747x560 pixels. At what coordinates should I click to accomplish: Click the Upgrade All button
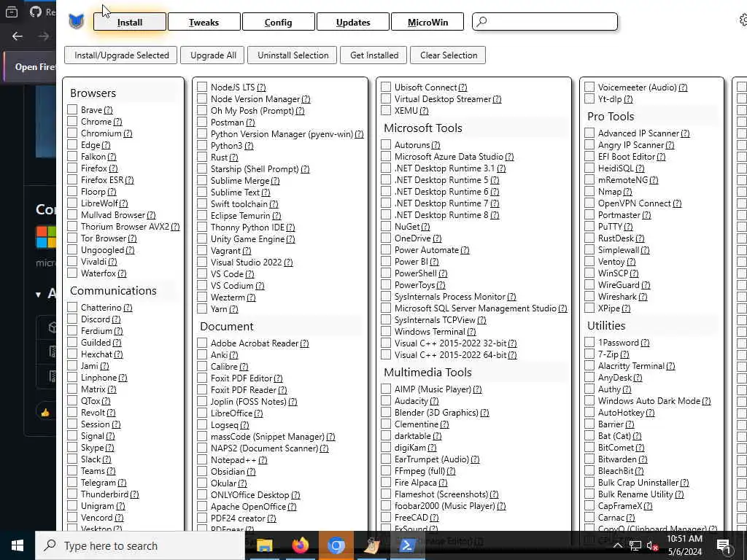(213, 55)
